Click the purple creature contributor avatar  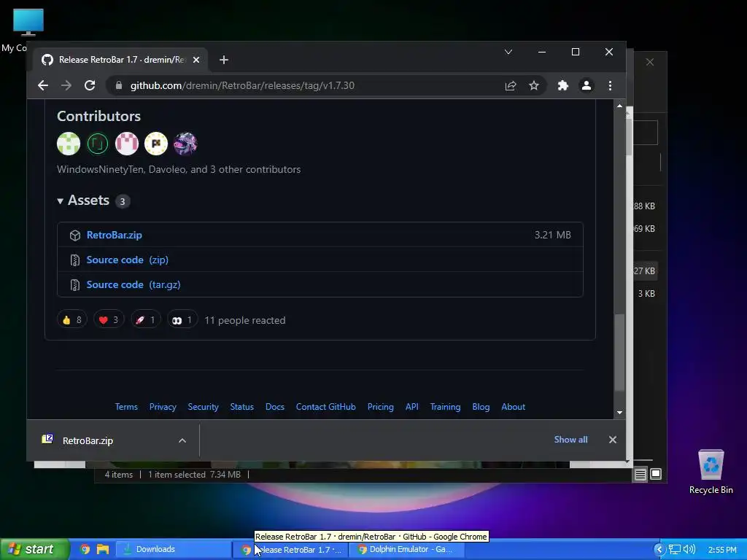coord(185,144)
